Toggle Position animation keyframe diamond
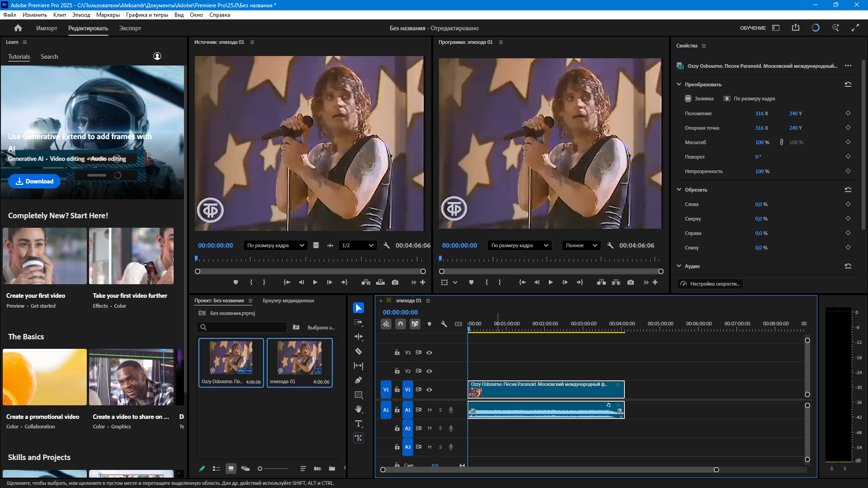The width and height of the screenshot is (868, 488). [848, 113]
